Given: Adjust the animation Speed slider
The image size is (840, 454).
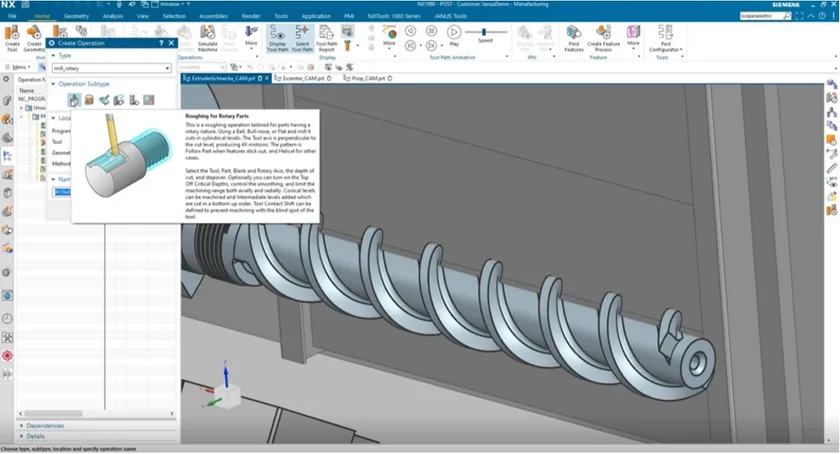Looking at the screenshot, I should 484,32.
